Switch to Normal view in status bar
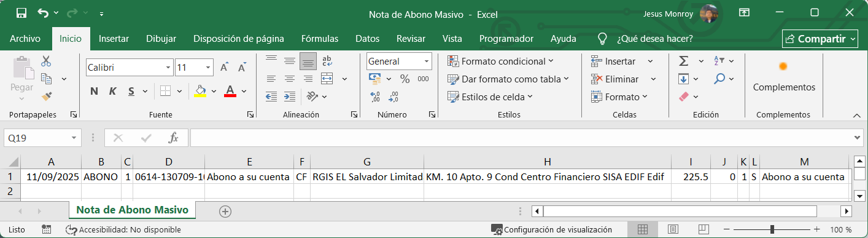This screenshot has height=238, width=868. [643, 229]
